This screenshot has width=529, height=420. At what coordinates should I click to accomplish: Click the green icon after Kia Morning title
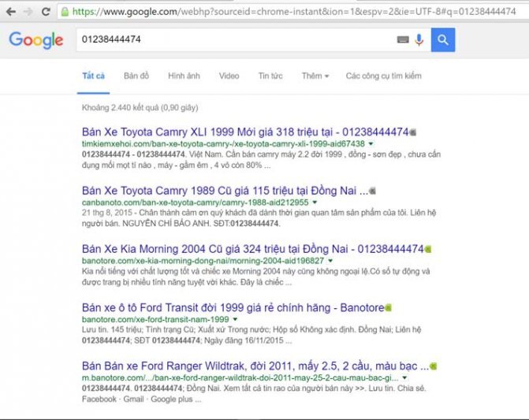tap(428, 250)
